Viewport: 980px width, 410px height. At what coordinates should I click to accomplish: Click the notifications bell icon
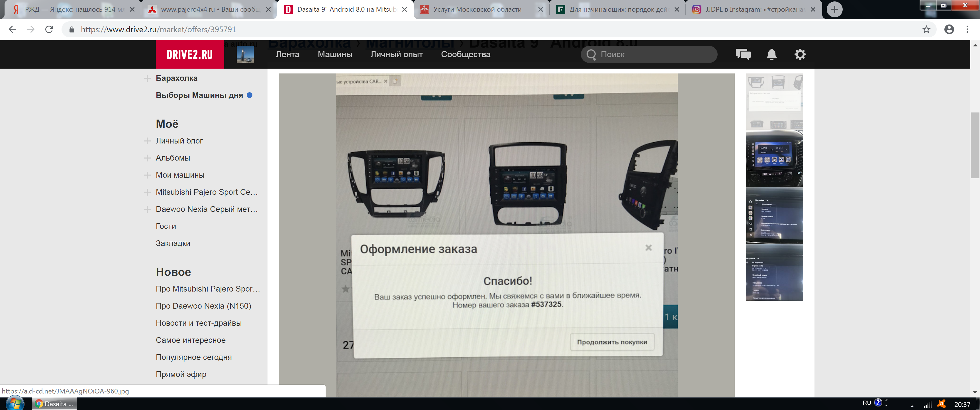771,54
